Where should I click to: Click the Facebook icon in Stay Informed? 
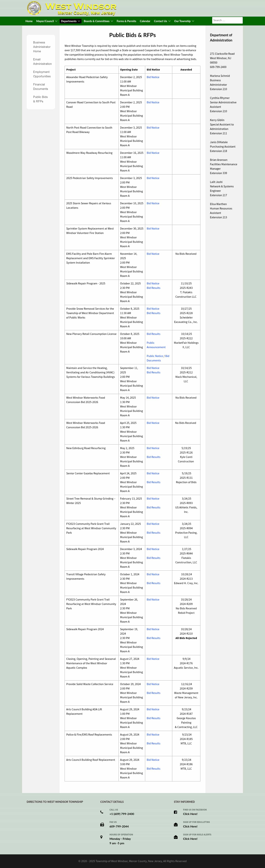tap(175, 812)
